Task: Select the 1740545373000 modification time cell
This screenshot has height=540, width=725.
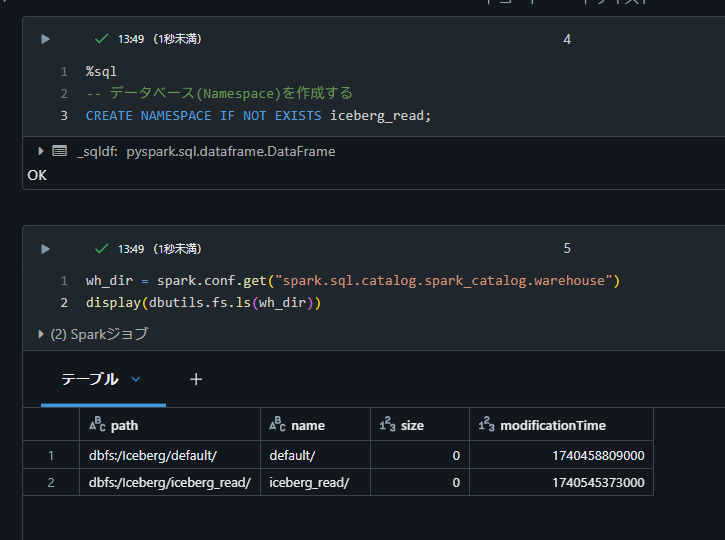Action: point(561,482)
